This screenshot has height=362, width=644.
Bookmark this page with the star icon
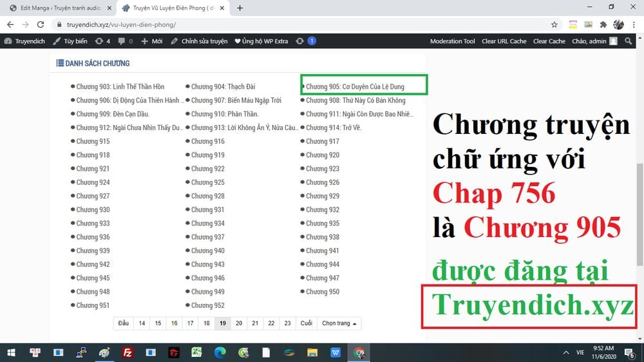point(554,24)
